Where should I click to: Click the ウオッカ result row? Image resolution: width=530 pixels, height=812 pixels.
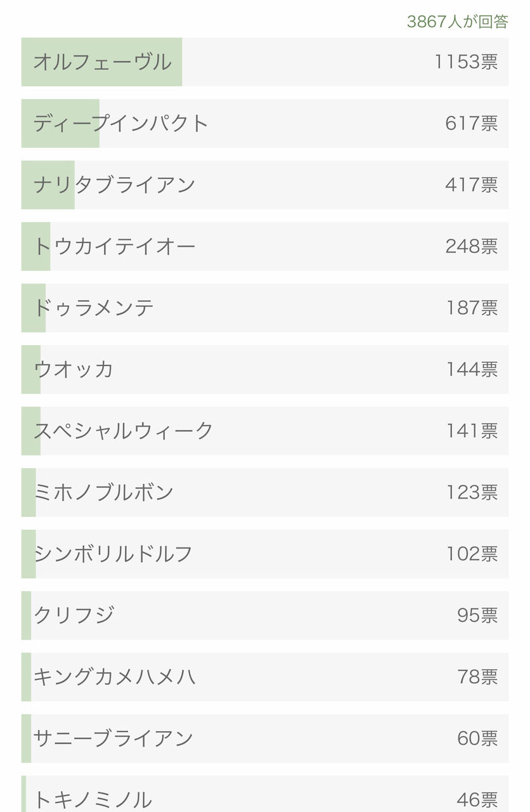pos(265,369)
